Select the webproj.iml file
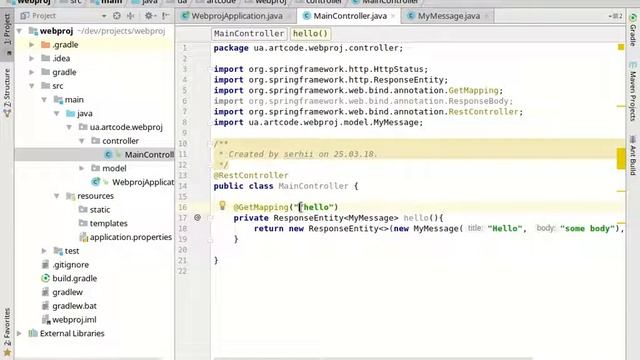640x360 pixels. (74, 320)
